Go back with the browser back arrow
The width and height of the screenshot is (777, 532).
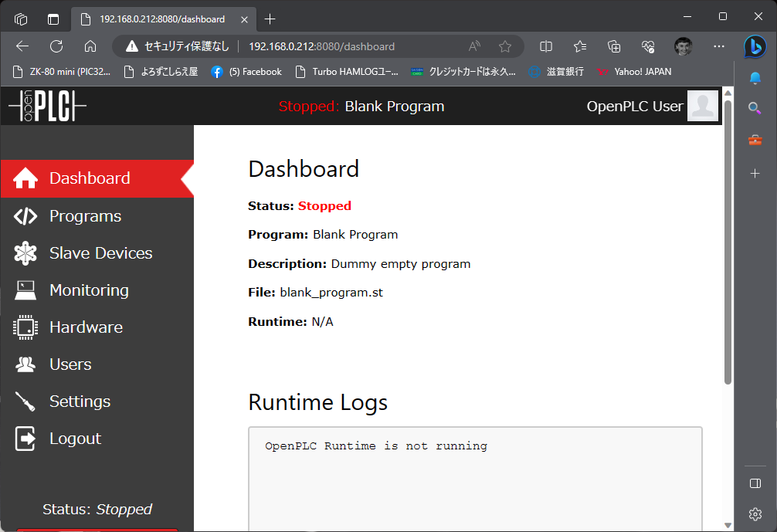point(22,46)
